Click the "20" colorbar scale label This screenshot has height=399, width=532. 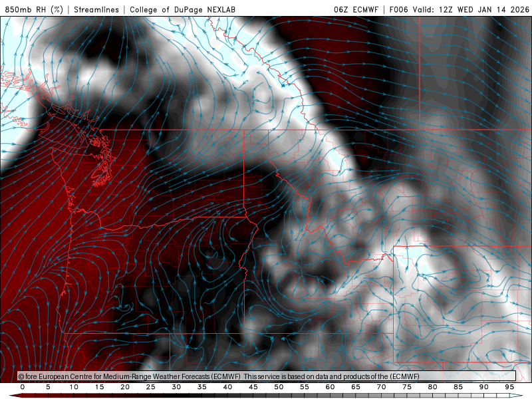tap(125, 387)
